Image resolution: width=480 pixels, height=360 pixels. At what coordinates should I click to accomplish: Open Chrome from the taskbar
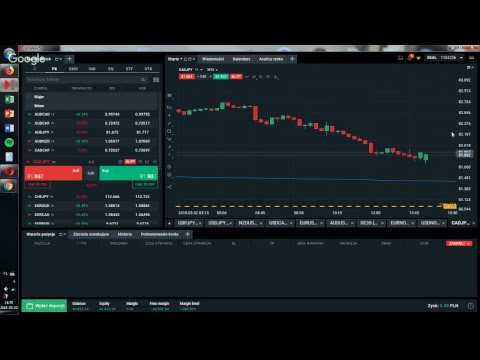click(x=9, y=186)
